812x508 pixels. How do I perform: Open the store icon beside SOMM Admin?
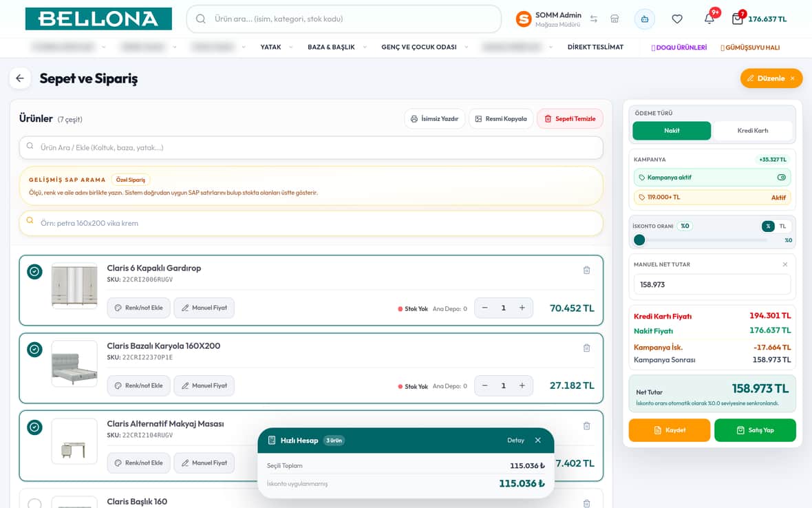tap(615, 19)
